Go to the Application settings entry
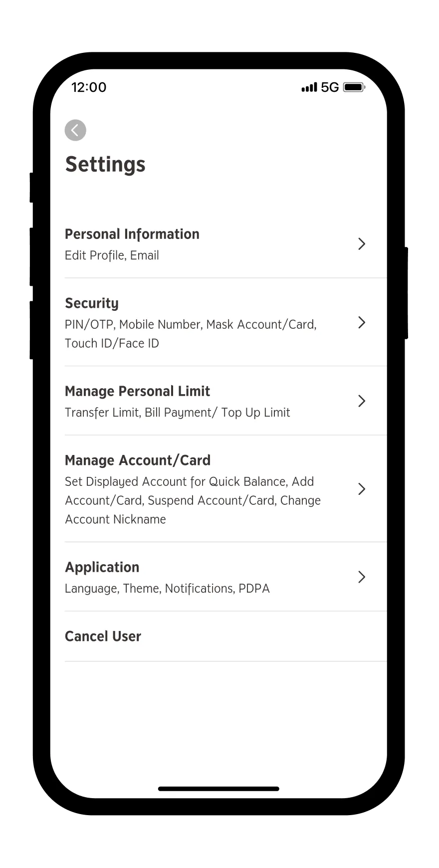The width and height of the screenshot is (439, 868). (x=102, y=567)
